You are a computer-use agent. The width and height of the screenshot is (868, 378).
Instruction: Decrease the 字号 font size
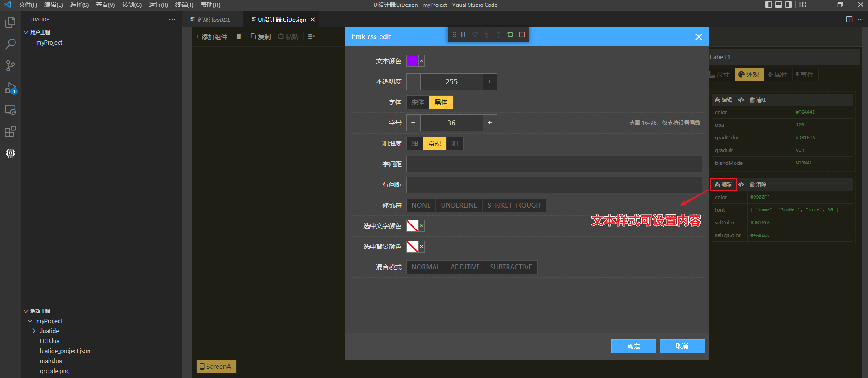click(413, 123)
